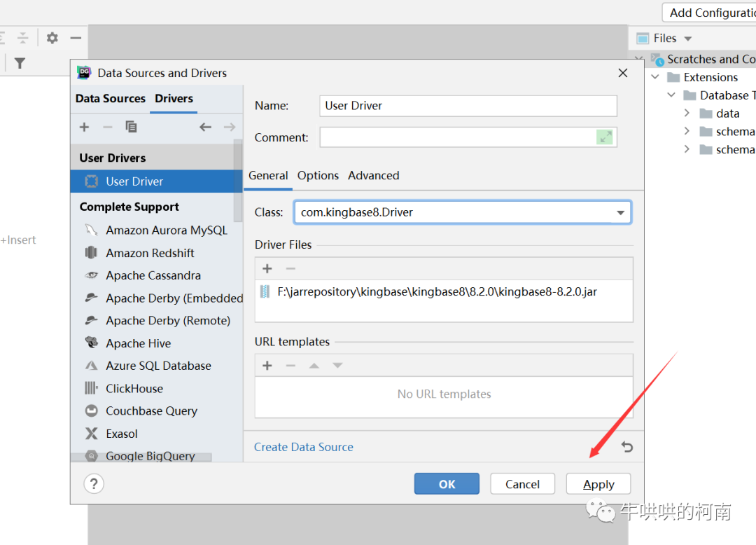Select ClickHouse driver
The width and height of the screenshot is (756, 545).
tap(156, 388)
